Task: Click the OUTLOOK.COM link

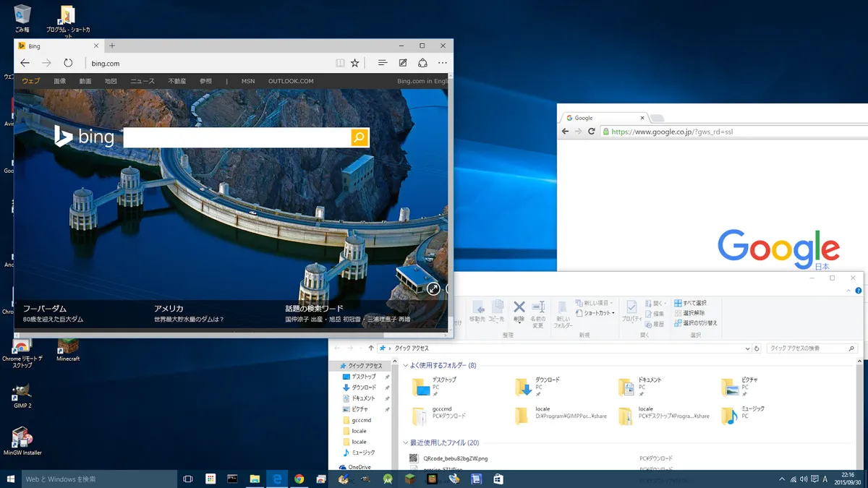Action: (x=291, y=82)
